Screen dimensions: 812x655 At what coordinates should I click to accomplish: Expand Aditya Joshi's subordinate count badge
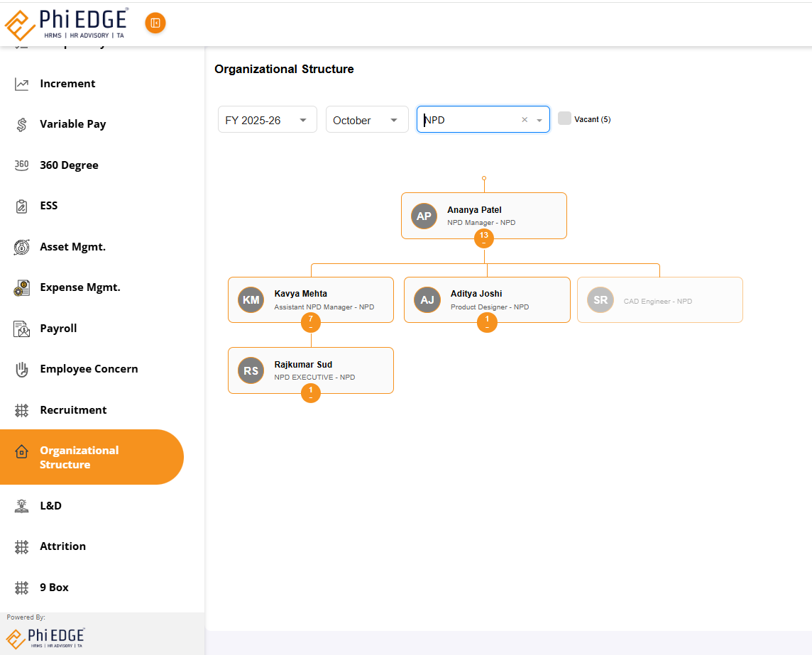point(487,323)
